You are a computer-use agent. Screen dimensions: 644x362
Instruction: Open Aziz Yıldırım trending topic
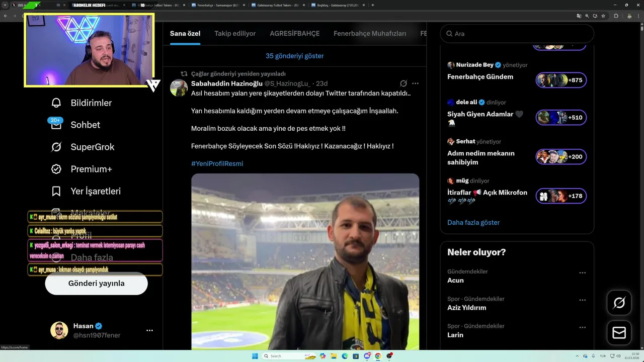click(x=466, y=308)
